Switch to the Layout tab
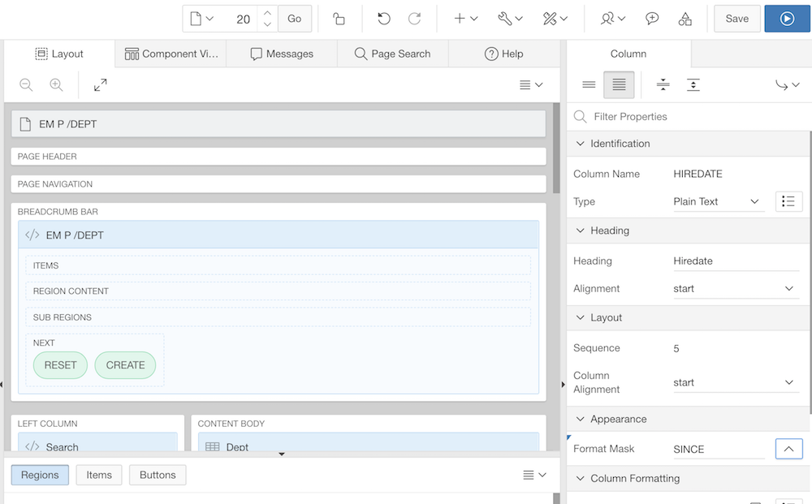The width and height of the screenshot is (812, 504). (59, 54)
